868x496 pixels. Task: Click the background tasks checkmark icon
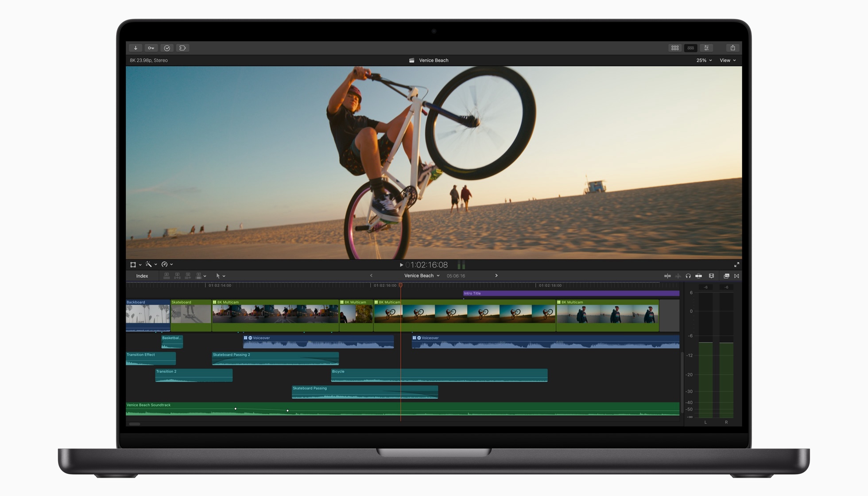(167, 48)
